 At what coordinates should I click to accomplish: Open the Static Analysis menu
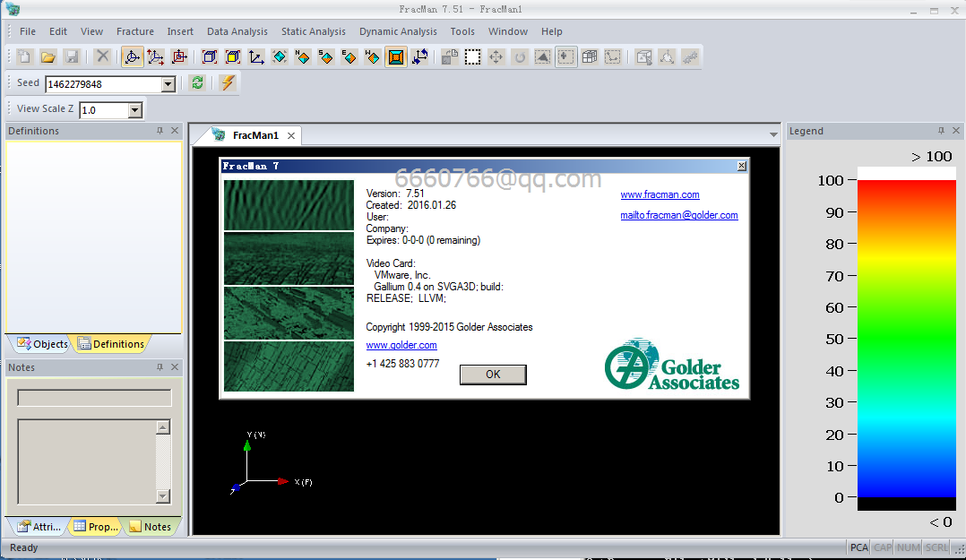coord(314,31)
